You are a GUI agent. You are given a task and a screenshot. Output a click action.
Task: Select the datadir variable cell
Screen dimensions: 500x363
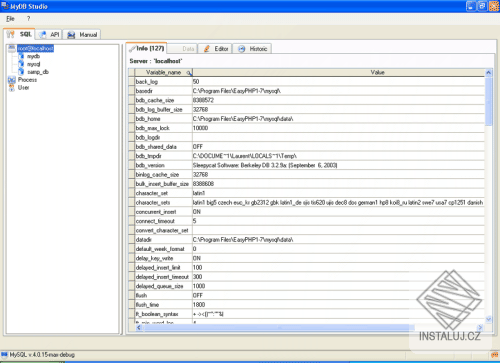[x=163, y=240]
